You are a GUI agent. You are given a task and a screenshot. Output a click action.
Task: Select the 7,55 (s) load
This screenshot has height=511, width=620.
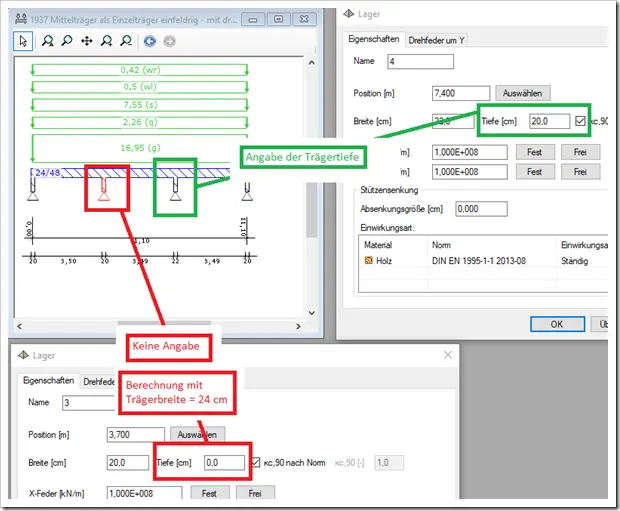pyautogui.click(x=140, y=105)
